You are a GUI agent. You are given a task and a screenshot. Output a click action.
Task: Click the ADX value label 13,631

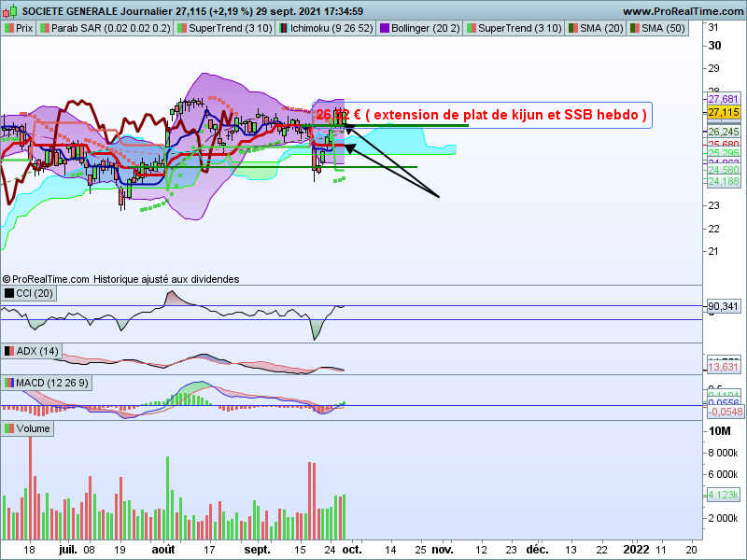tap(723, 367)
